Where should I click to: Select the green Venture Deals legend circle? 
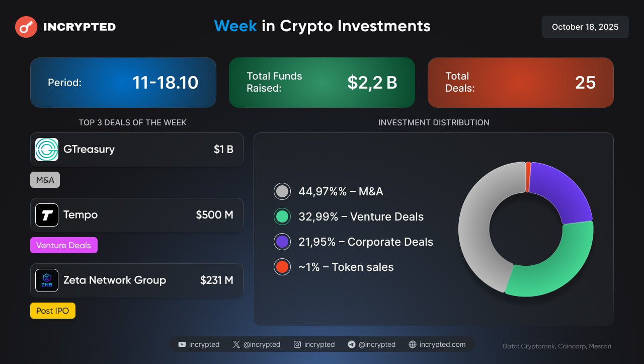pos(282,216)
